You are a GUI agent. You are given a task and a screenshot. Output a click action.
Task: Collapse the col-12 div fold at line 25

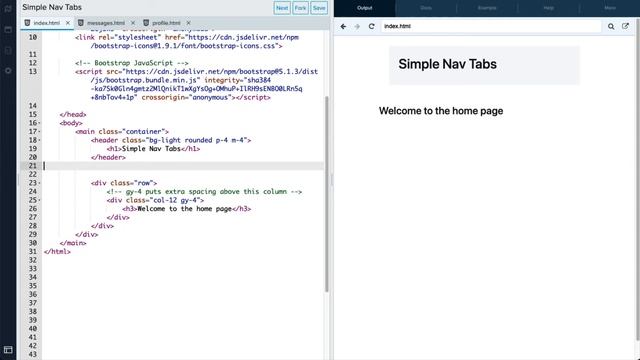click(40, 200)
